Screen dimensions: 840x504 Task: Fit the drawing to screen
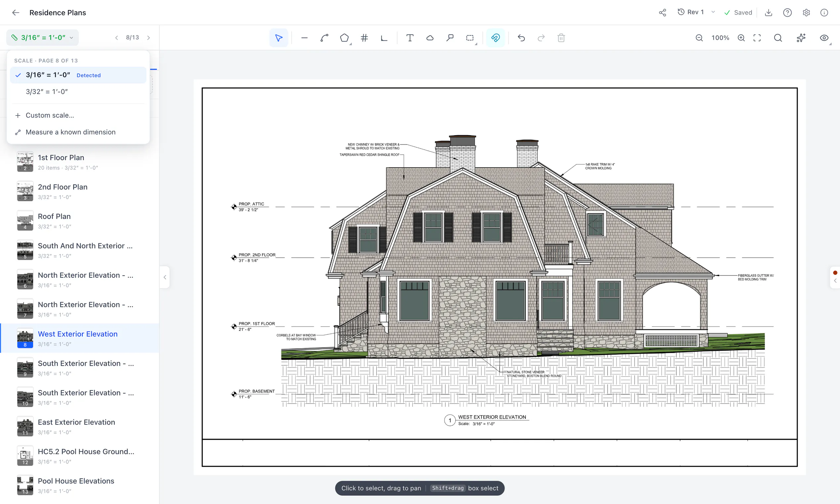pyautogui.click(x=757, y=38)
